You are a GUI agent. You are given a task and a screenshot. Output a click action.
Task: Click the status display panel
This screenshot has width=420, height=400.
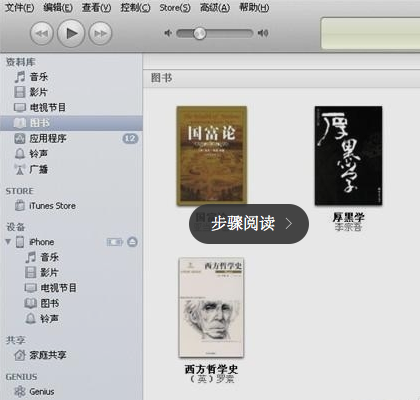click(370, 33)
